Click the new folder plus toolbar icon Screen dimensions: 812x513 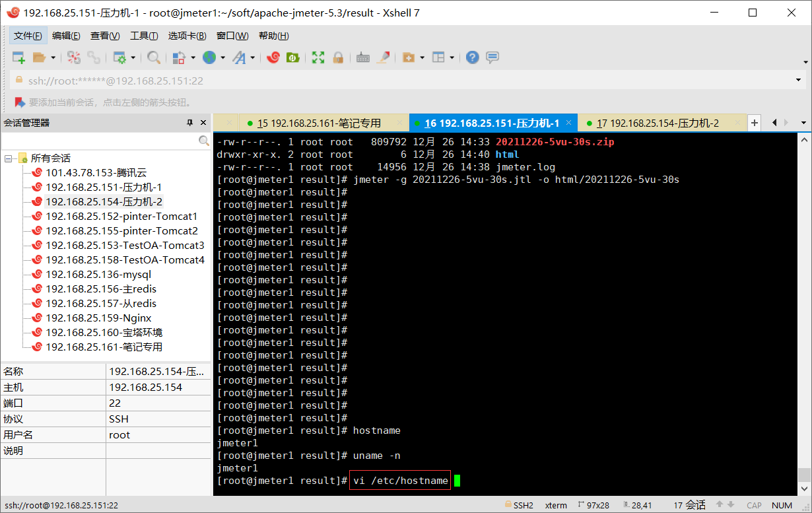point(409,57)
